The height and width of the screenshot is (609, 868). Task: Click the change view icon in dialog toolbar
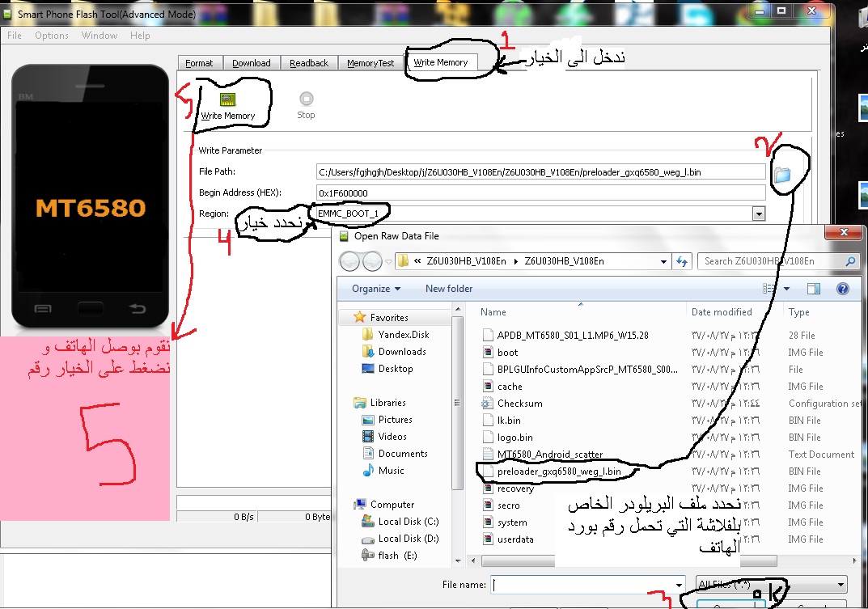[x=768, y=289]
